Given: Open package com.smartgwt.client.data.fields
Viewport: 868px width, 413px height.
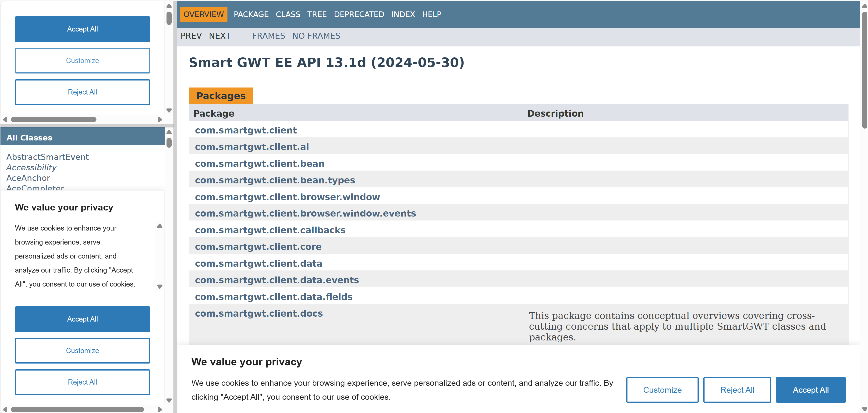Looking at the screenshot, I should (x=274, y=297).
